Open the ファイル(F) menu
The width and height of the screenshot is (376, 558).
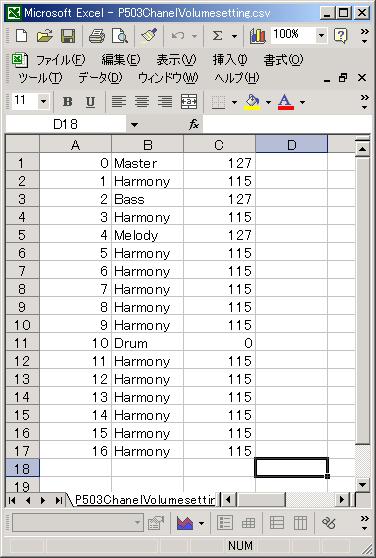coord(60,60)
